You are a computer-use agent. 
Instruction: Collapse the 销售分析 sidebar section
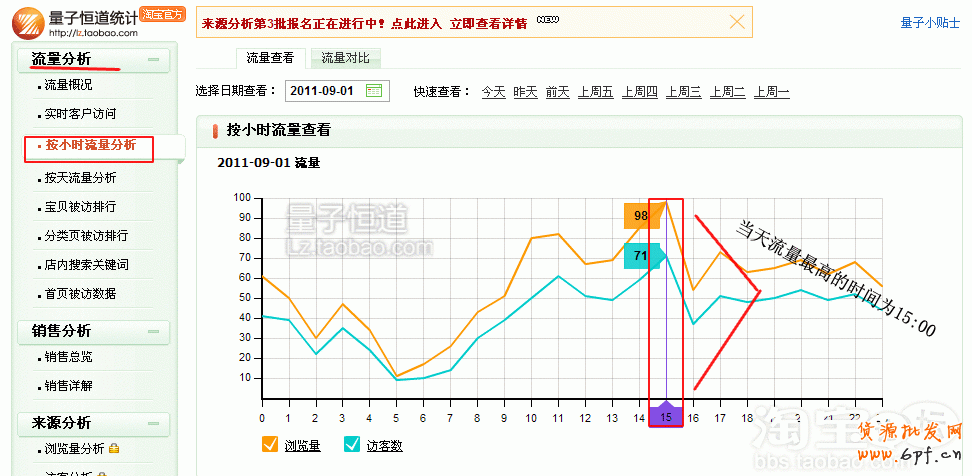click(153, 332)
